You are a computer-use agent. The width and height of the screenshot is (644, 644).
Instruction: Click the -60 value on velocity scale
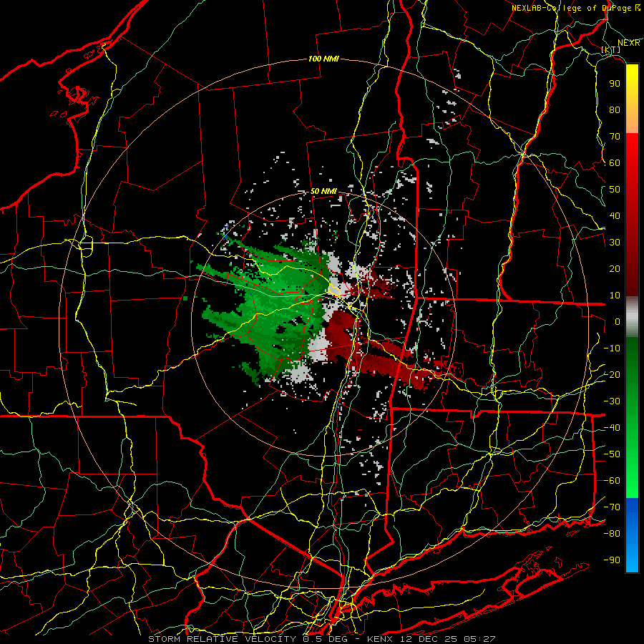click(x=612, y=481)
